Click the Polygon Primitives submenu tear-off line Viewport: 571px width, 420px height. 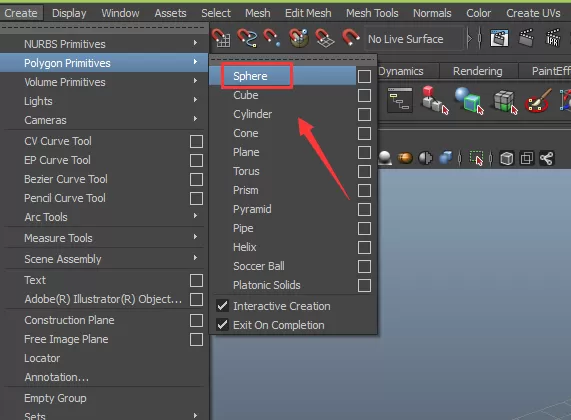[x=293, y=58]
